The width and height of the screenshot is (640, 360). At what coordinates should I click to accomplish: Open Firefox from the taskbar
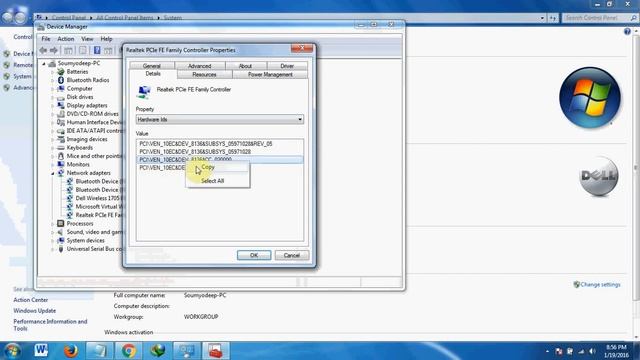click(x=70, y=350)
